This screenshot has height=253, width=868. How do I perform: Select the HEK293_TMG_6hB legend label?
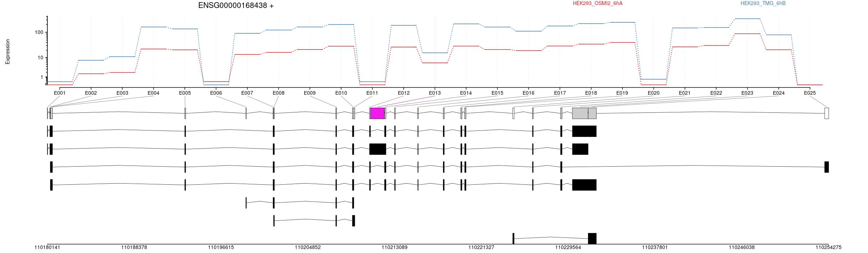click(x=763, y=3)
